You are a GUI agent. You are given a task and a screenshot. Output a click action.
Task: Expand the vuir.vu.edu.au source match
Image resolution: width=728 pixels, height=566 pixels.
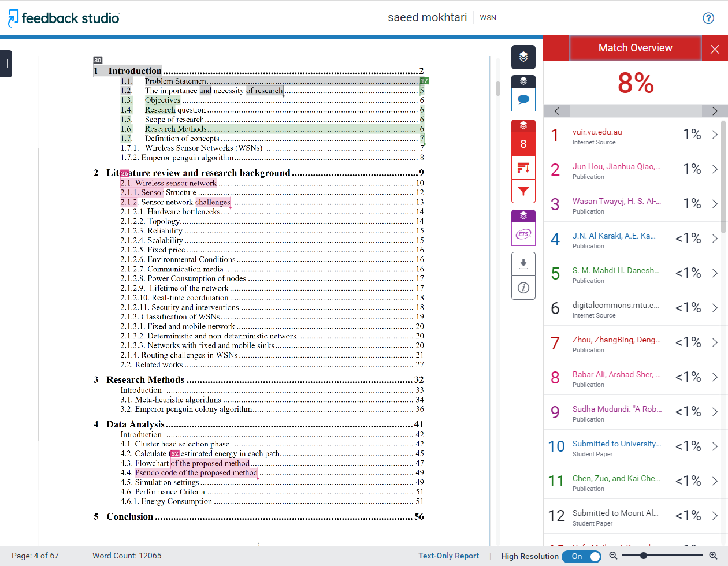coord(715,135)
